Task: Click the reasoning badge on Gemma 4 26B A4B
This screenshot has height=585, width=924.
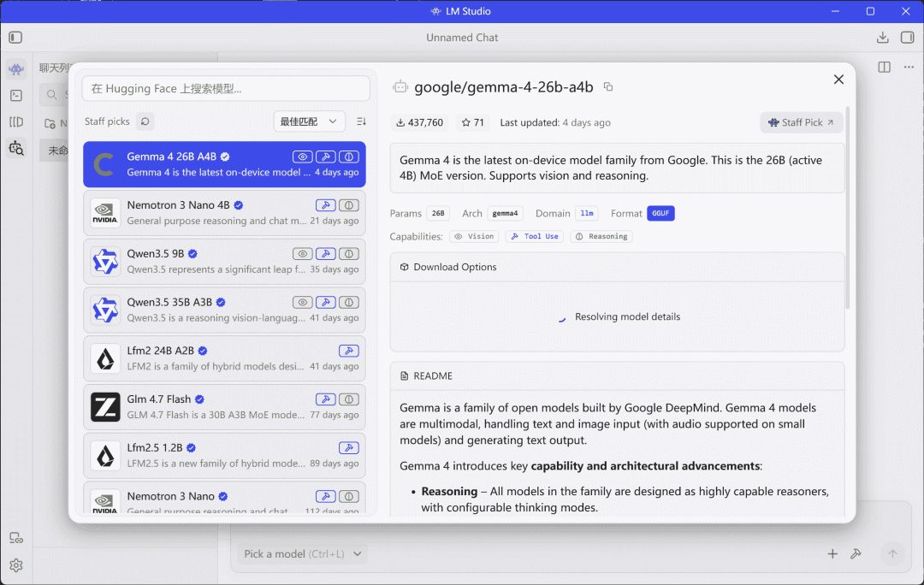Action: tap(349, 157)
